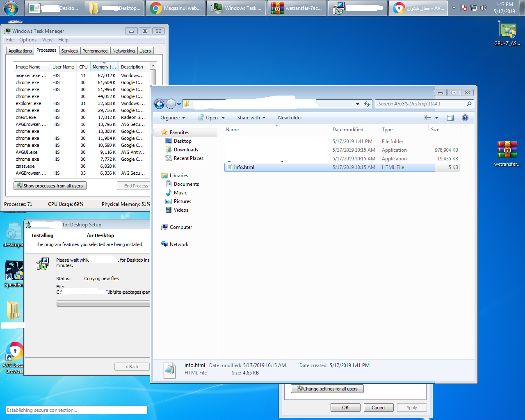
Task: Click Task Manager process list scrollbar up arrow
Action: [x=153, y=66]
